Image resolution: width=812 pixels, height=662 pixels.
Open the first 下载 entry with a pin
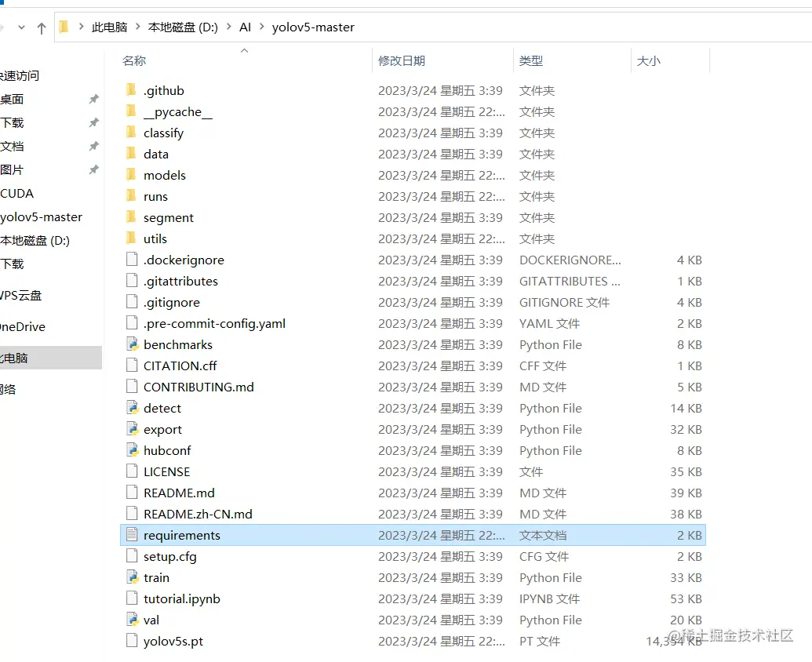tap(12, 122)
